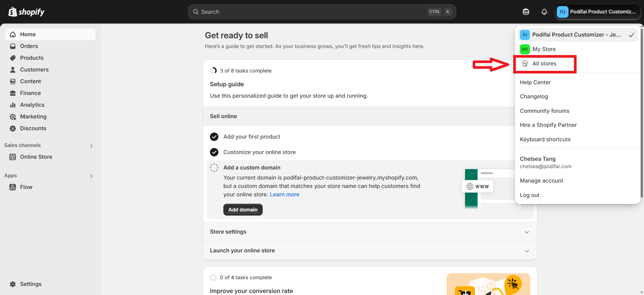Expand Launch your online store section

coord(370,250)
